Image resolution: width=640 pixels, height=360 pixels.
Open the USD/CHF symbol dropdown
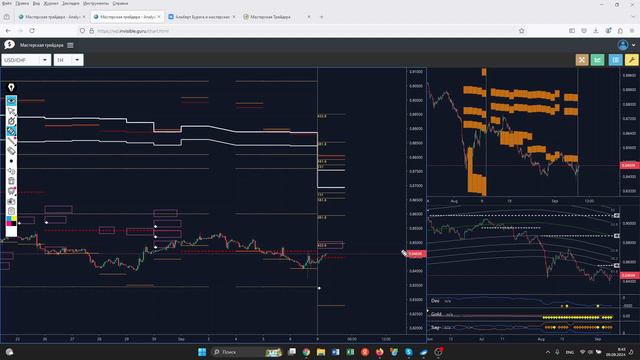(26, 60)
